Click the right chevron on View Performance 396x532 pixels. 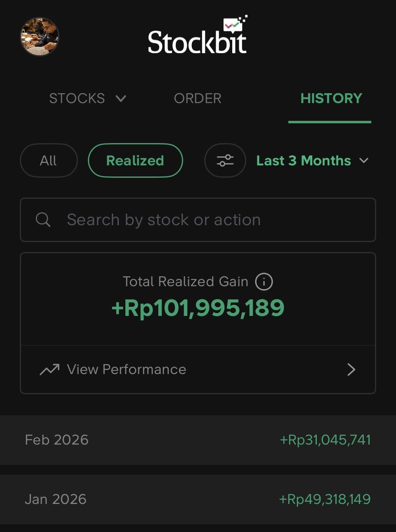[351, 370]
